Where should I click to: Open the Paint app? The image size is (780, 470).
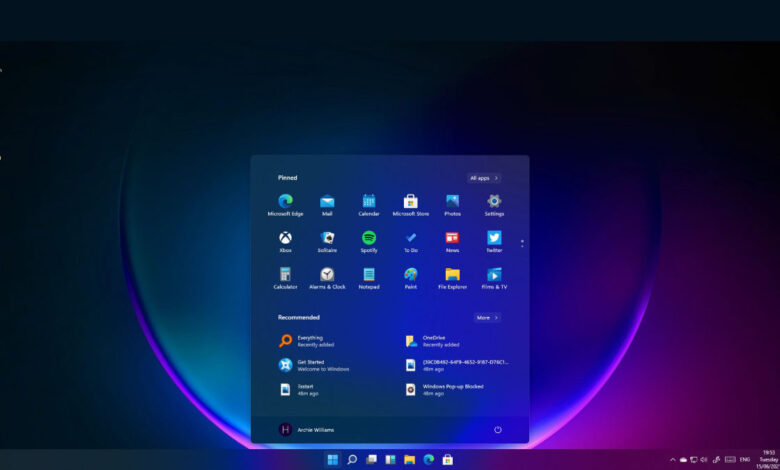coord(410,278)
